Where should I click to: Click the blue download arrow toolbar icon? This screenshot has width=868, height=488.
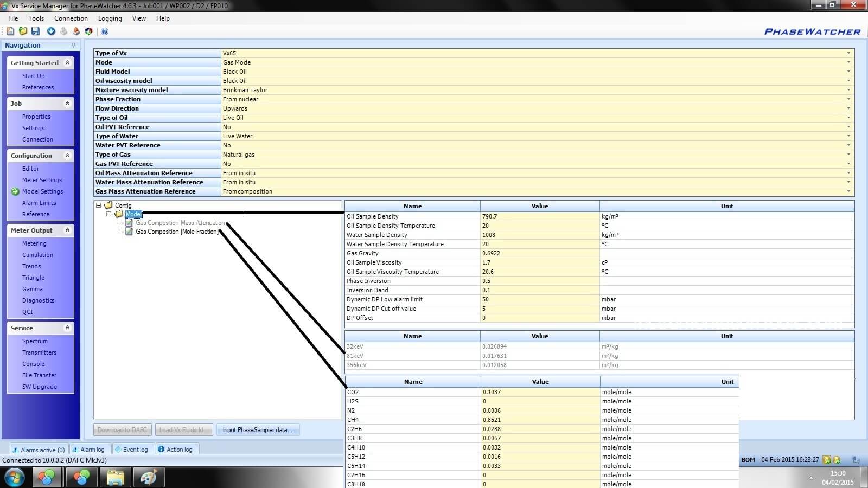(51, 31)
